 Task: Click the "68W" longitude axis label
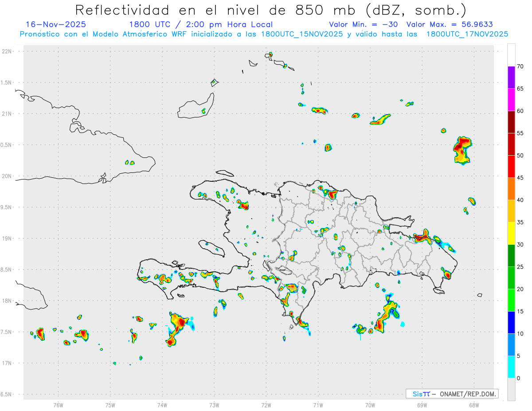tap(474, 405)
